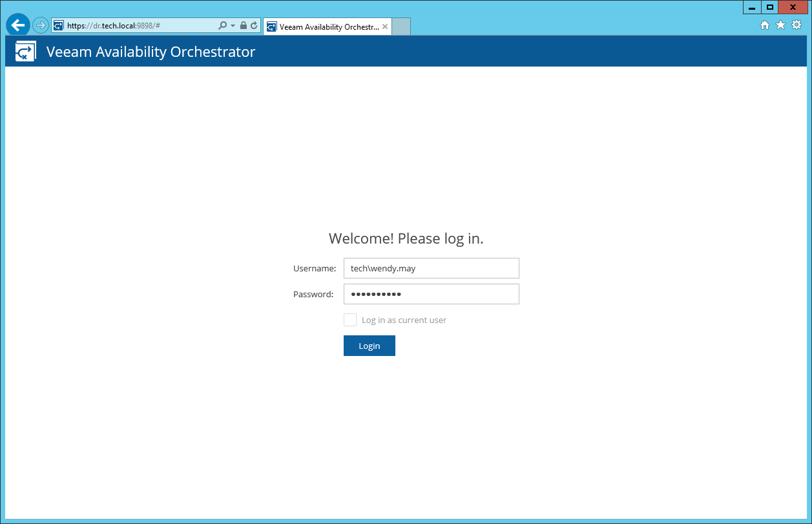812x524 pixels.
Task: Click the browser Home icon
Action: coord(765,25)
